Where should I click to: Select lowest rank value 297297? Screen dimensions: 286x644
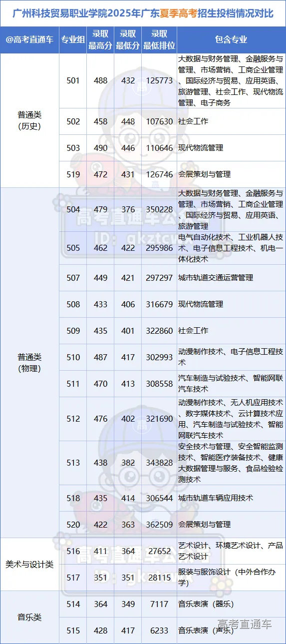[x=159, y=277]
